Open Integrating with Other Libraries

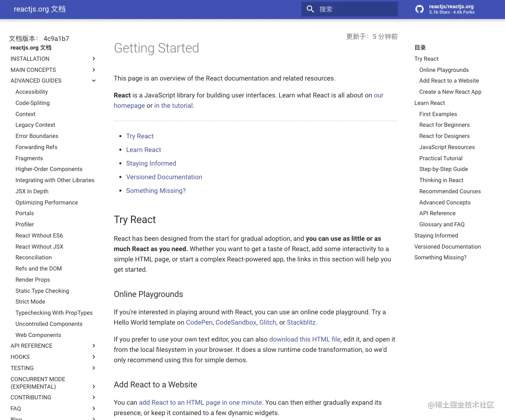(55, 180)
